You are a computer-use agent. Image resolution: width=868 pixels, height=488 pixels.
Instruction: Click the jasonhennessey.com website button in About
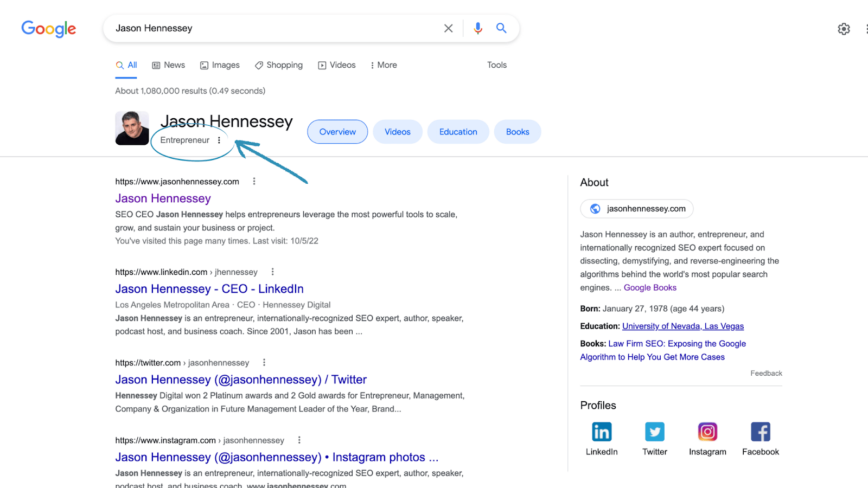[x=636, y=209]
